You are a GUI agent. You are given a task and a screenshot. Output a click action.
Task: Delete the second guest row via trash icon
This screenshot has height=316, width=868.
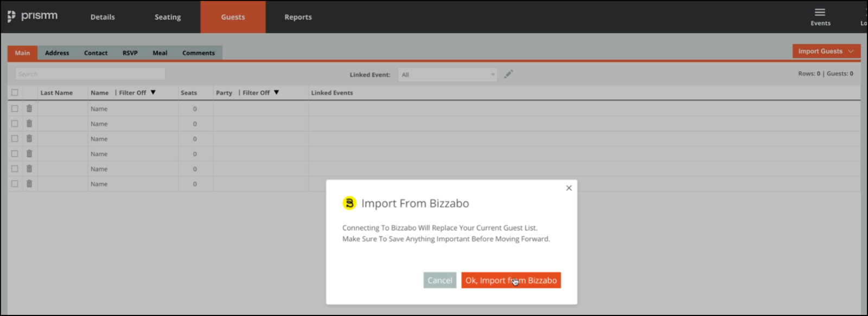pyautogui.click(x=29, y=124)
